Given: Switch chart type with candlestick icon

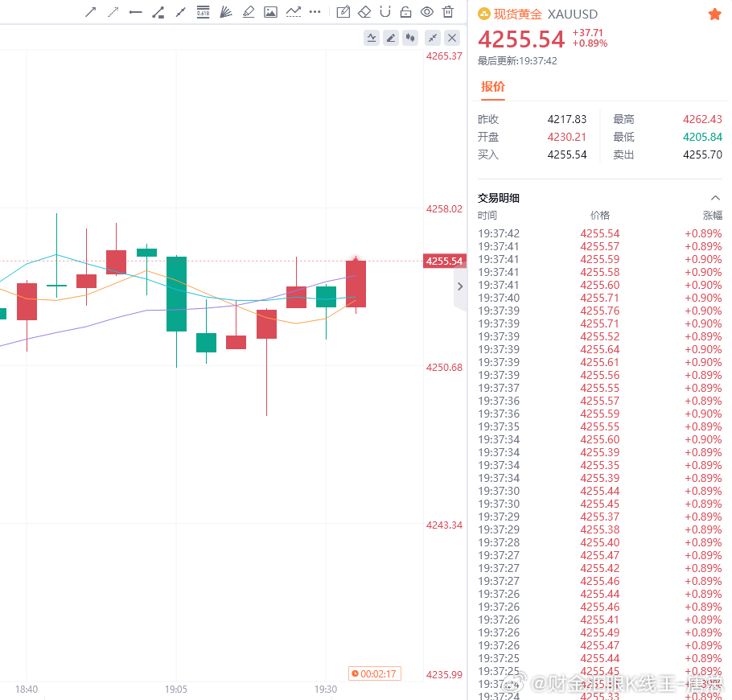Looking at the screenshot, I should (410, 38).
